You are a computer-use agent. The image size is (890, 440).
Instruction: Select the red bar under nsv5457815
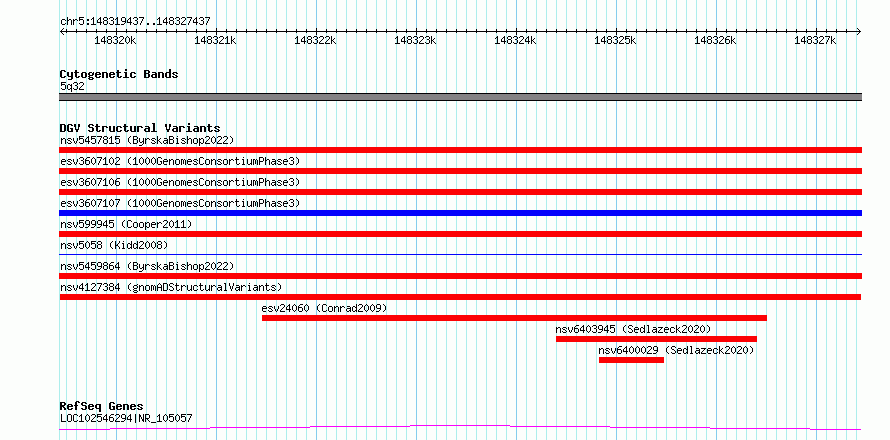(460, 150)
